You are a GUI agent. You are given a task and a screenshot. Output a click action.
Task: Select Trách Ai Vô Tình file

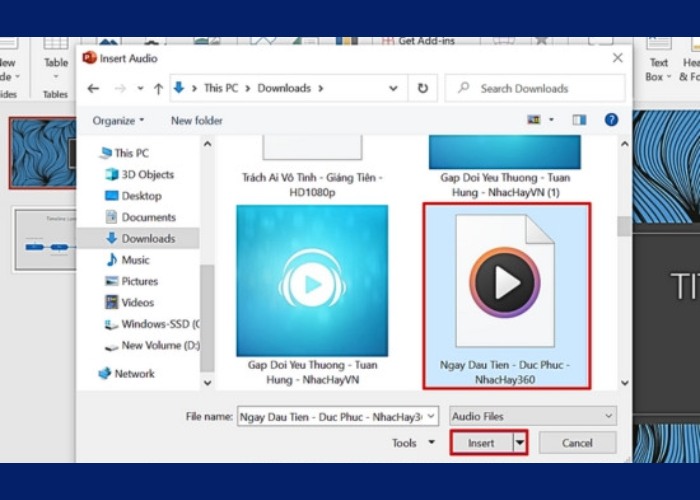(312, 168)
